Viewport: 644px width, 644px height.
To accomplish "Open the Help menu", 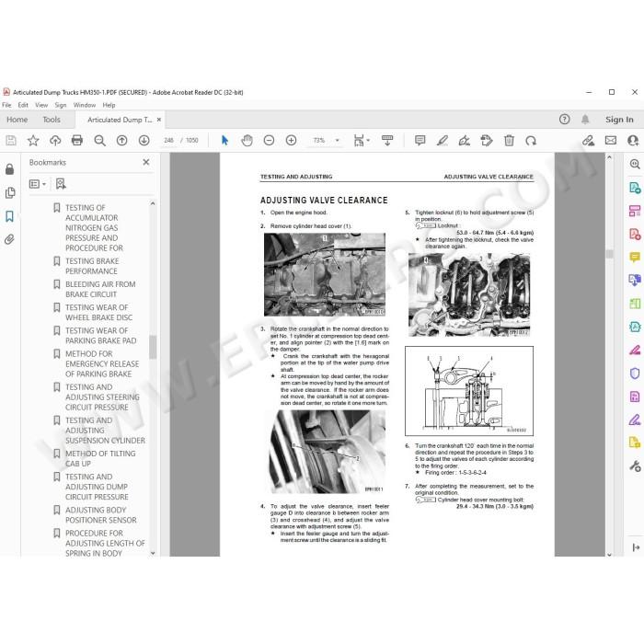I will coord(109,105).
